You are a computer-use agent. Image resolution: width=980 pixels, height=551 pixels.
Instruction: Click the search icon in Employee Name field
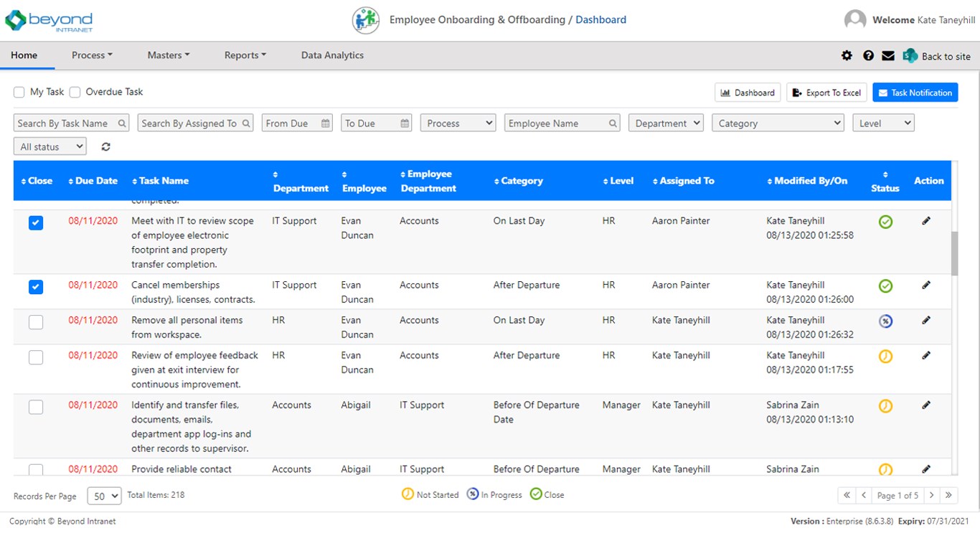coord(613,123)
